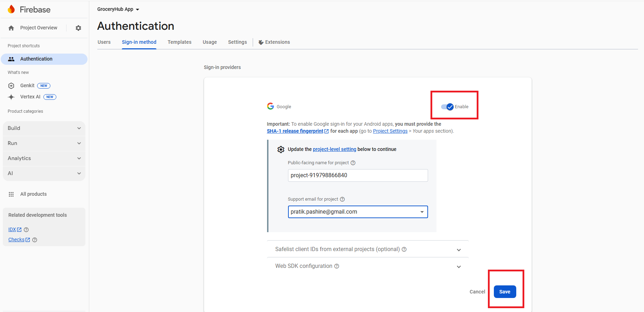Expand the Analytics category
644x312 pixels.
point(44,159)
